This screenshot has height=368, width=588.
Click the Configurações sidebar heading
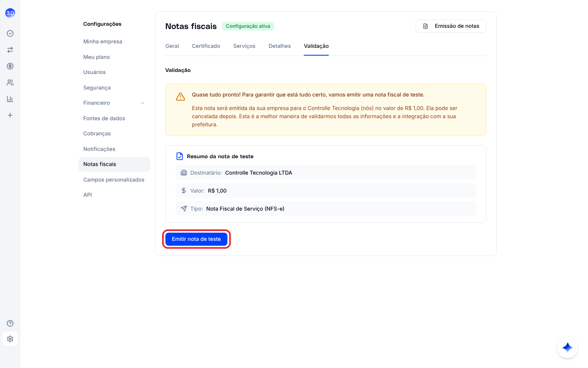102,24
